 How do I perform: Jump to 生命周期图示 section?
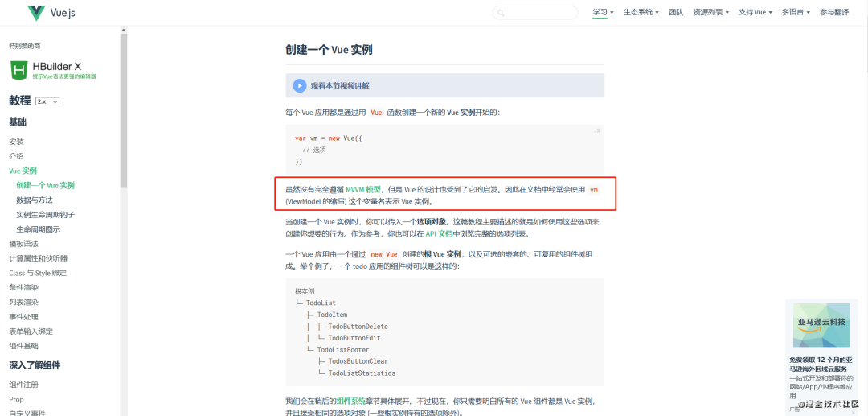pyautogui.click(x=39, y=229)
